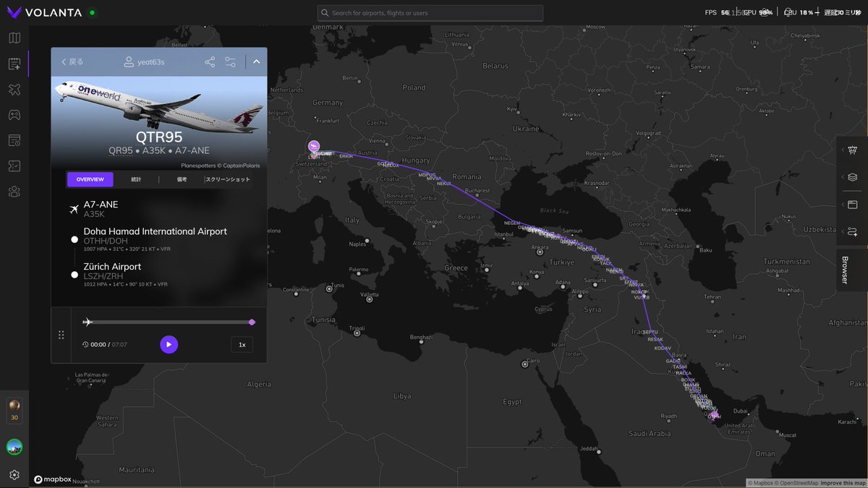
Task: Open the user avatar at sidebar bottom
Action: (x=14, y=448)
